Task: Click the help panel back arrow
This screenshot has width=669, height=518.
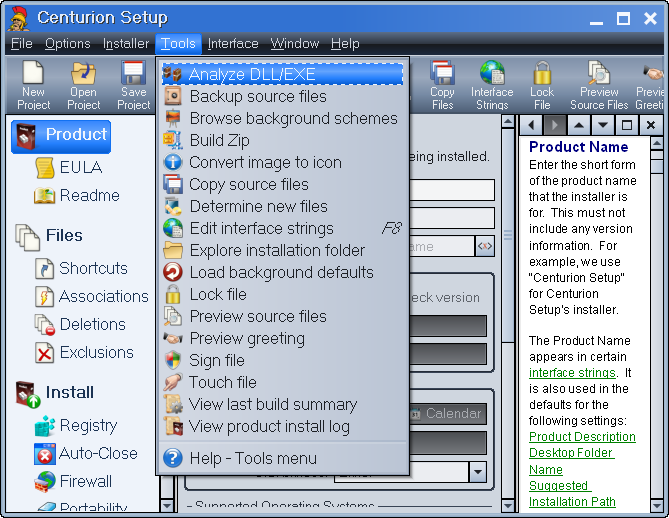Action: point(532,125)
